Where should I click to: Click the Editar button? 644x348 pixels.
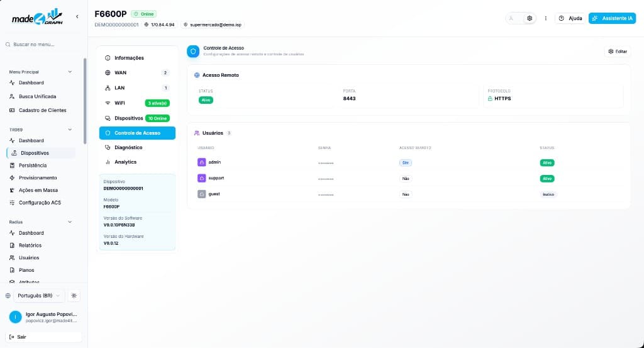pyautogui.click(x=618, y=52)
